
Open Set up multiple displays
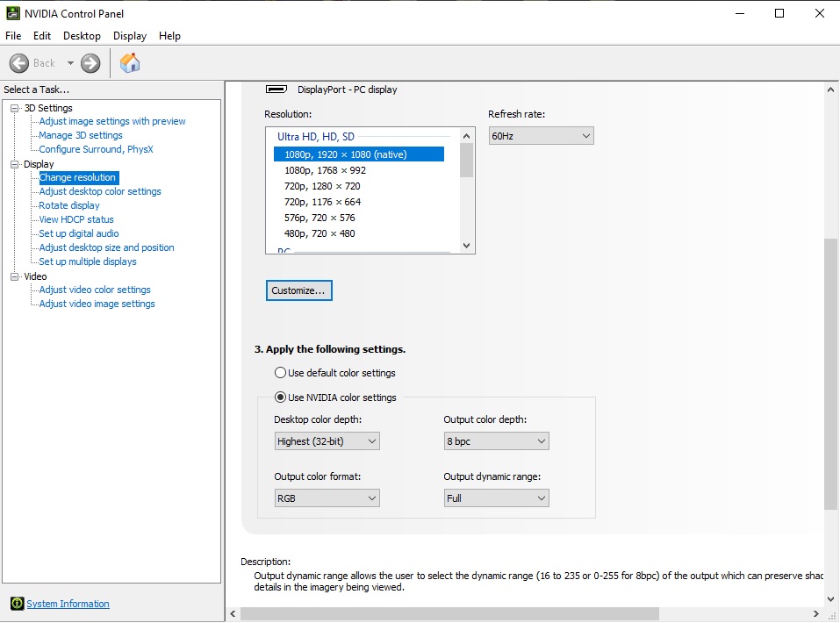(x=87, y=261)
